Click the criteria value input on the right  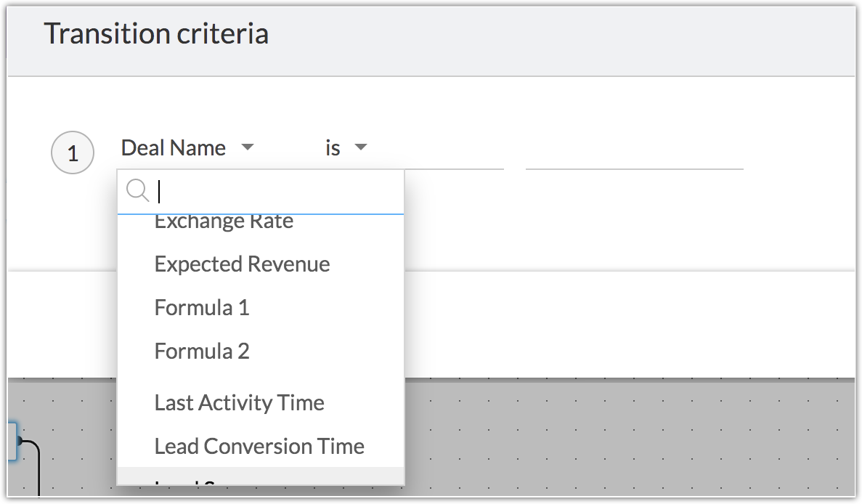tap(634, 154)
